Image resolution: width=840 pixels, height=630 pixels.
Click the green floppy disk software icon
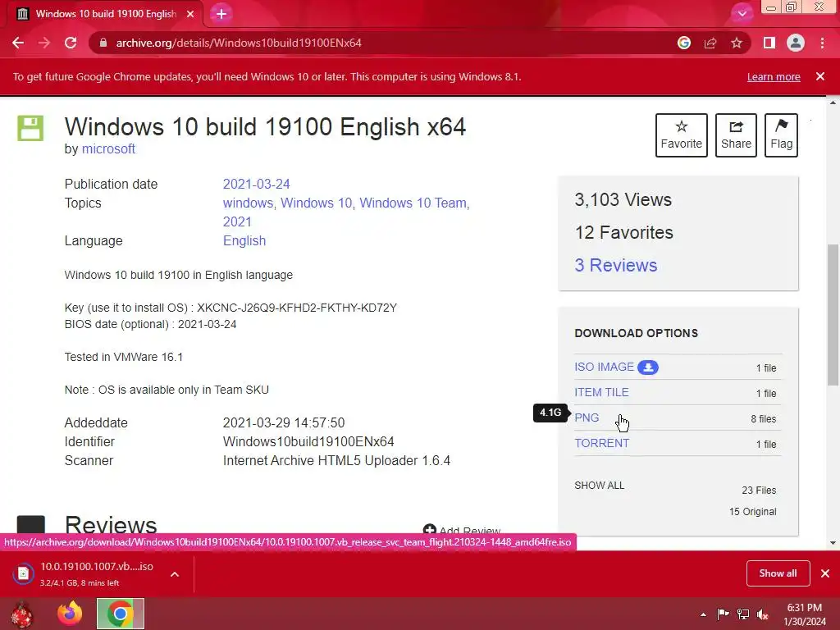30,128
